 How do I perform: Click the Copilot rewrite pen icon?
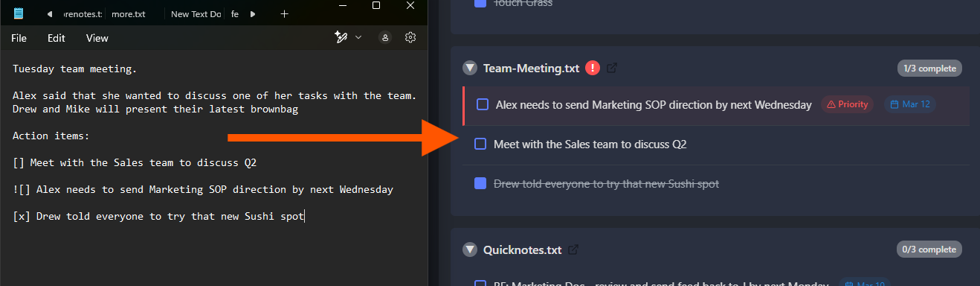click(x=341, y=37)
